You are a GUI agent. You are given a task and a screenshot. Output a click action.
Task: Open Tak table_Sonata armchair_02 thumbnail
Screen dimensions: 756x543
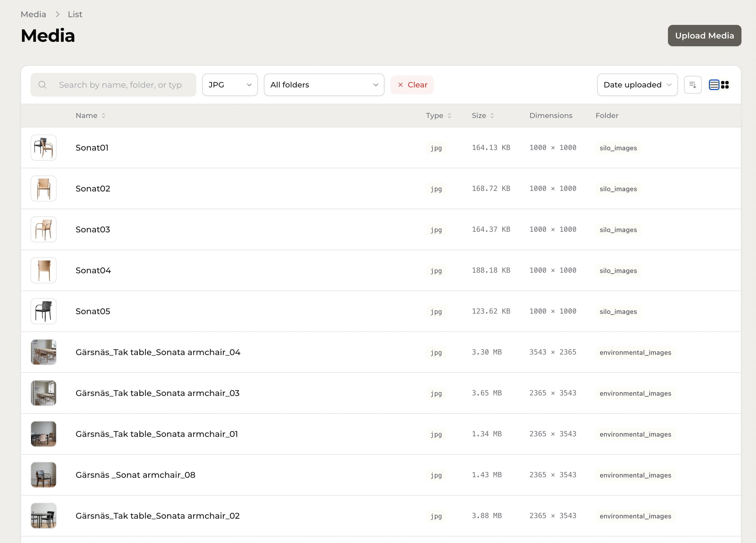[x=44, y=516]
